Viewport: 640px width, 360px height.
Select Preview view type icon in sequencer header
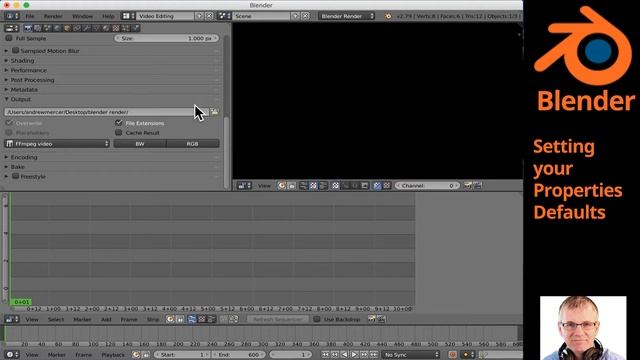coord(202,319)
